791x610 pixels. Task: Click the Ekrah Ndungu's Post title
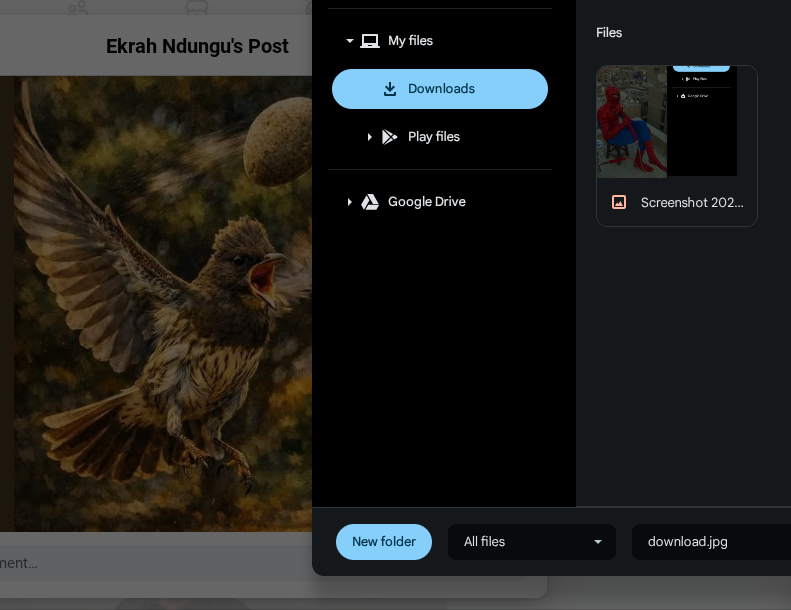[197, 46]
